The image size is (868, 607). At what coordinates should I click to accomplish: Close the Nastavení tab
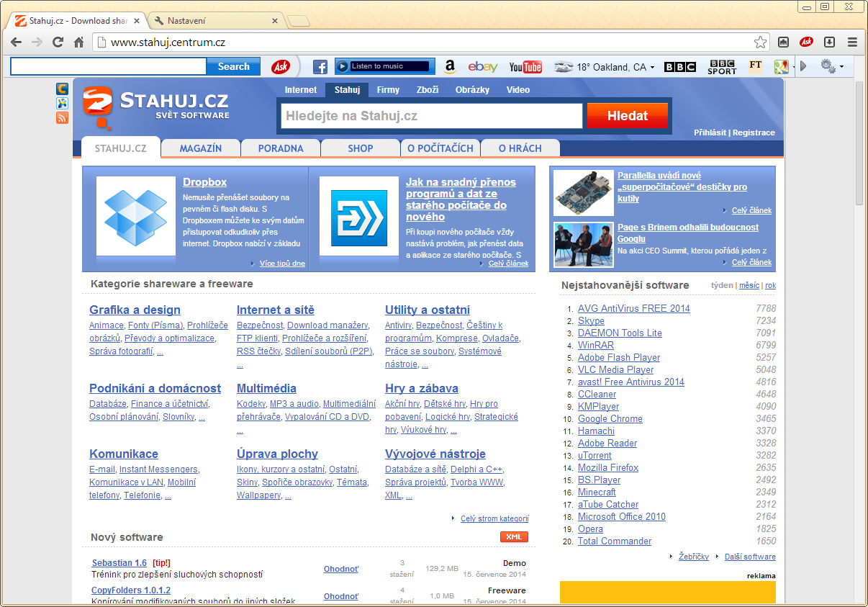[x=274, y=22]
